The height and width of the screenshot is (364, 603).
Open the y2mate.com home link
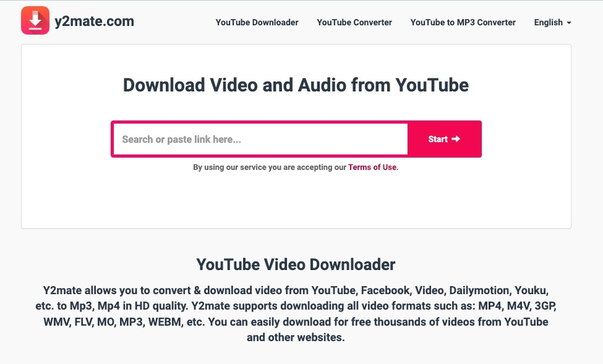click(x=94, y=21)
